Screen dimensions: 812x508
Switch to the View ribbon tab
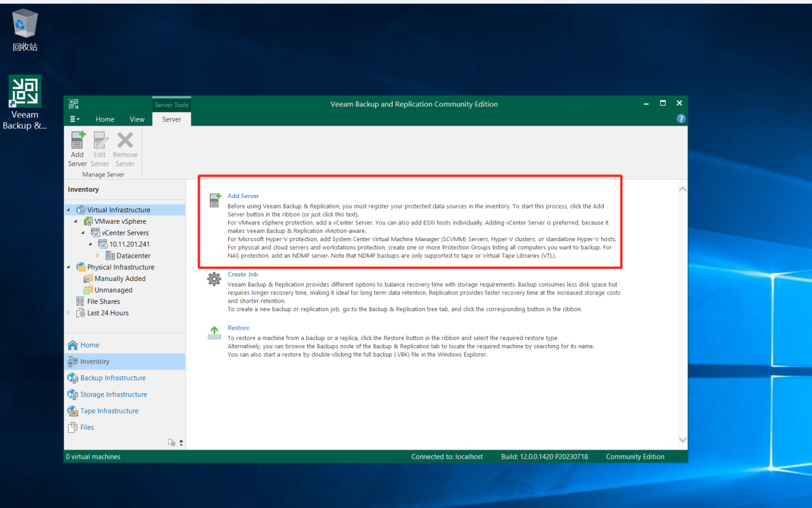coord(137,119)
